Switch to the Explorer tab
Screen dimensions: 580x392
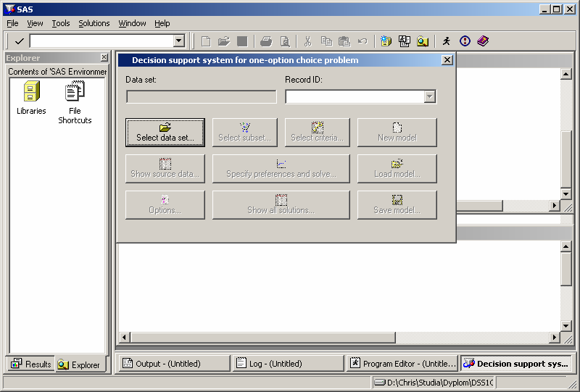coord(79,365)
